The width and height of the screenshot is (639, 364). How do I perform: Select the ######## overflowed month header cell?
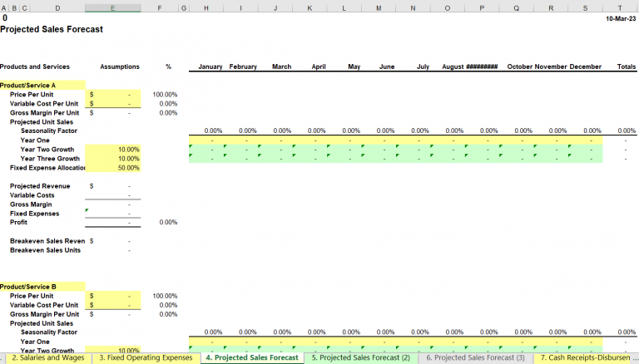pos(481,67)
